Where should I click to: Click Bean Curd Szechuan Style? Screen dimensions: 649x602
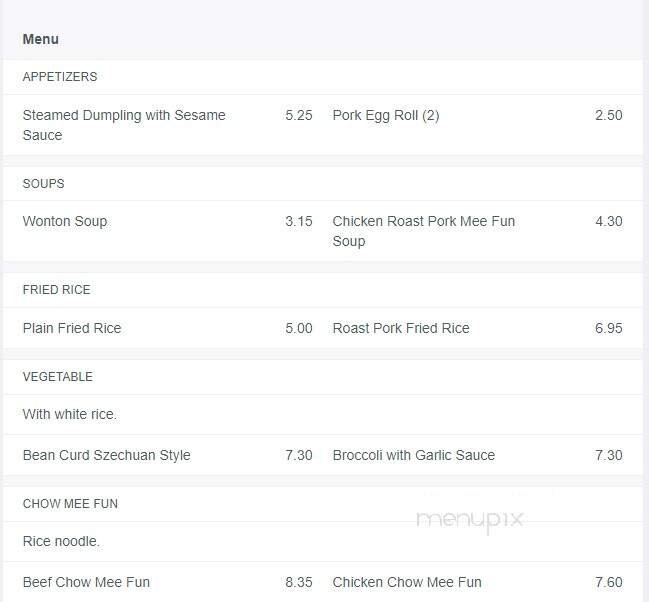(x=106, y=455)
